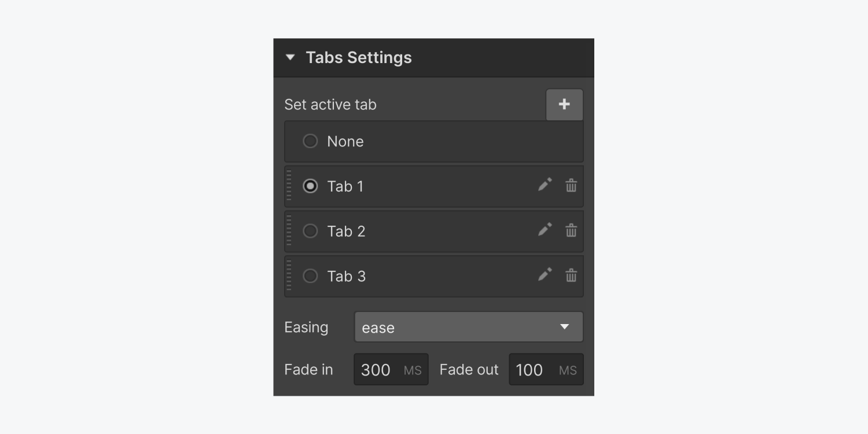Select the None radio button
868x434 pixels.
coord(310,141)
